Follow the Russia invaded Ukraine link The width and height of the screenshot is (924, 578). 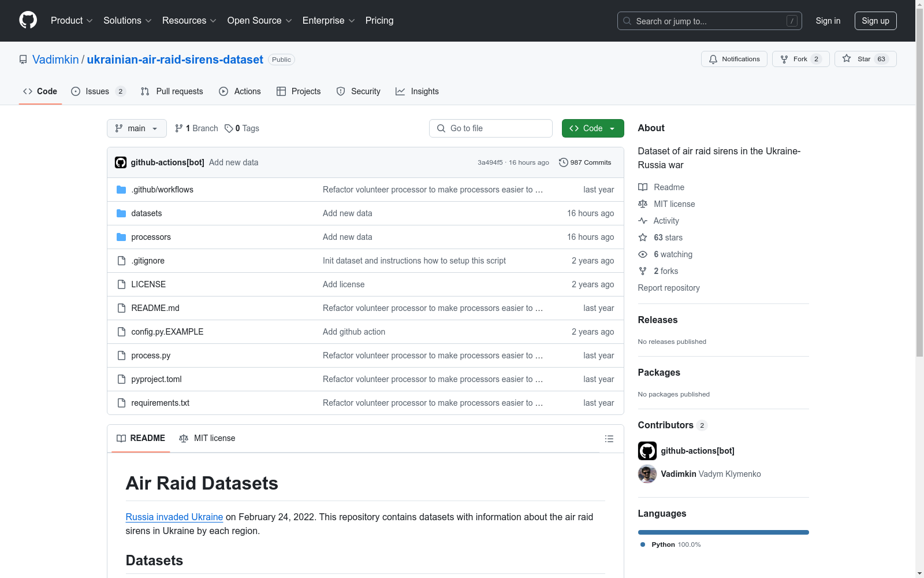click(174, 517)
